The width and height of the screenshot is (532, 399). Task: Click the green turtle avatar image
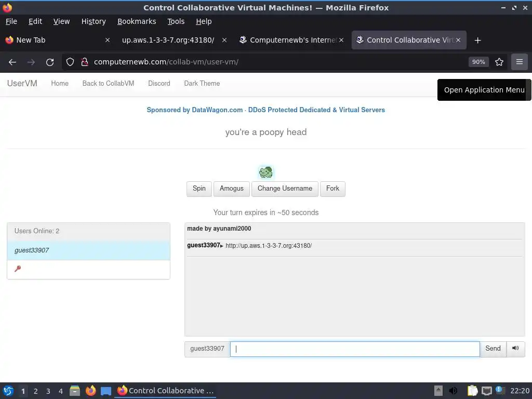point(265,172)
